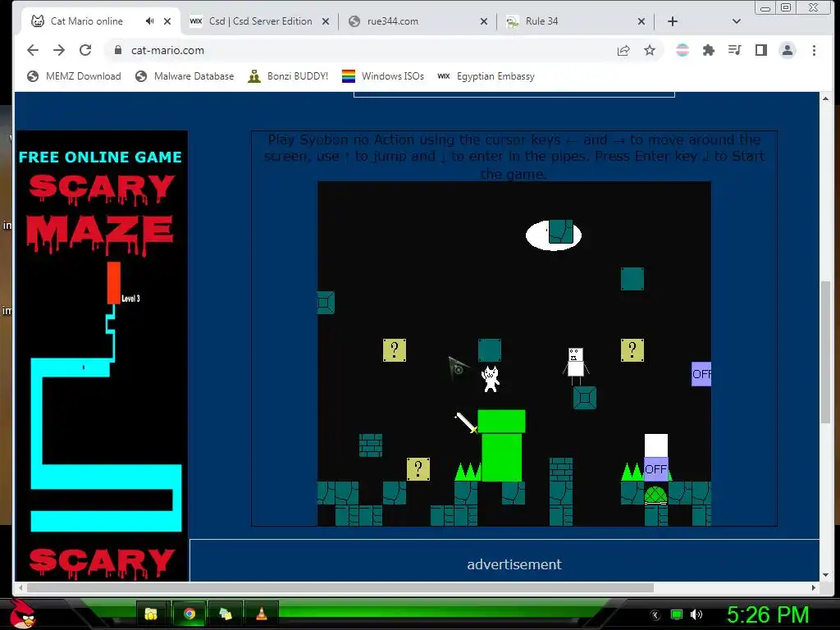This screenshot has width=840, height=630.
Task: Close the Cat Mario online tab
Action: [167, 21]
